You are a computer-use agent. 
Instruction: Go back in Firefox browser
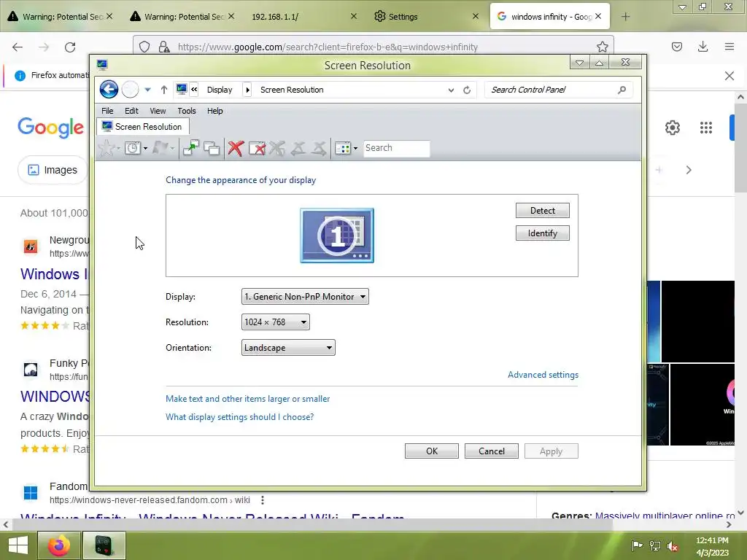[18, 47]
